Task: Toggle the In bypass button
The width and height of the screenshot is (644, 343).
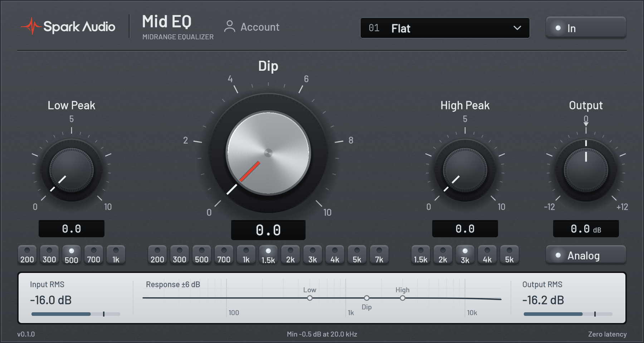Action: [586, 28]
